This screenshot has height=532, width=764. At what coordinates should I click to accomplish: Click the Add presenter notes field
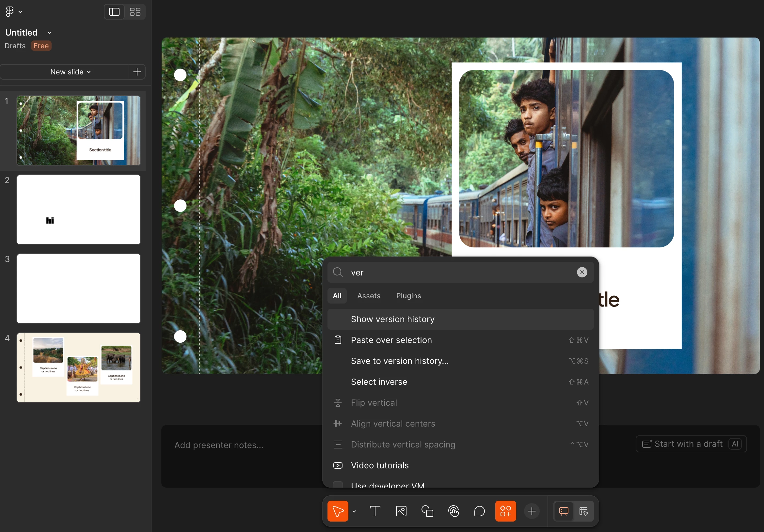pyautogui.click(x=219, y=445)
